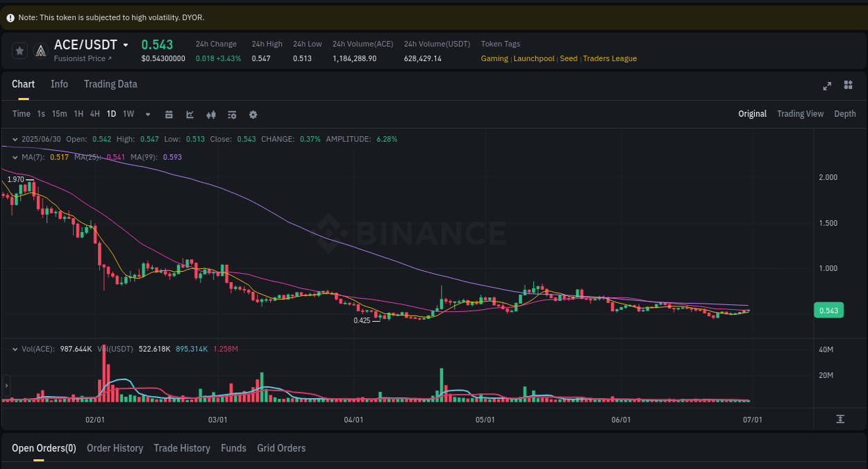Star the ACE/USDT pair as favorite
The height and width of the screenshot is (469, 868).
click(19, 50)
